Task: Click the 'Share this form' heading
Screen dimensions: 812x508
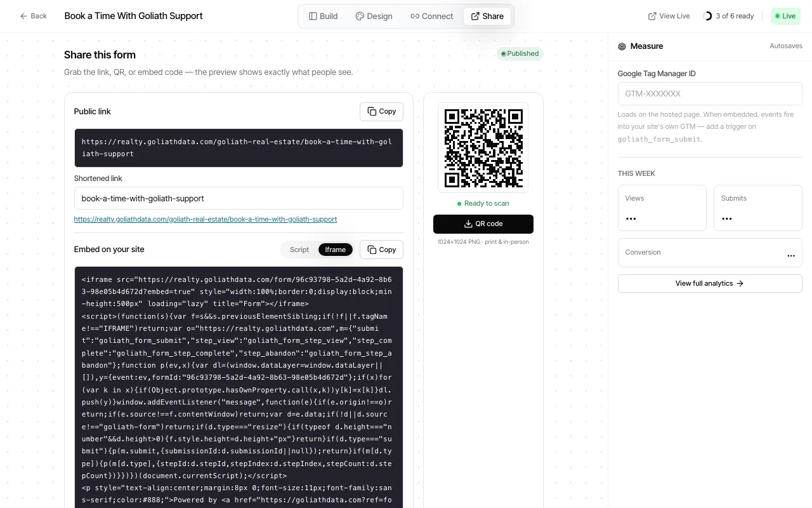Action: [100, 55]
